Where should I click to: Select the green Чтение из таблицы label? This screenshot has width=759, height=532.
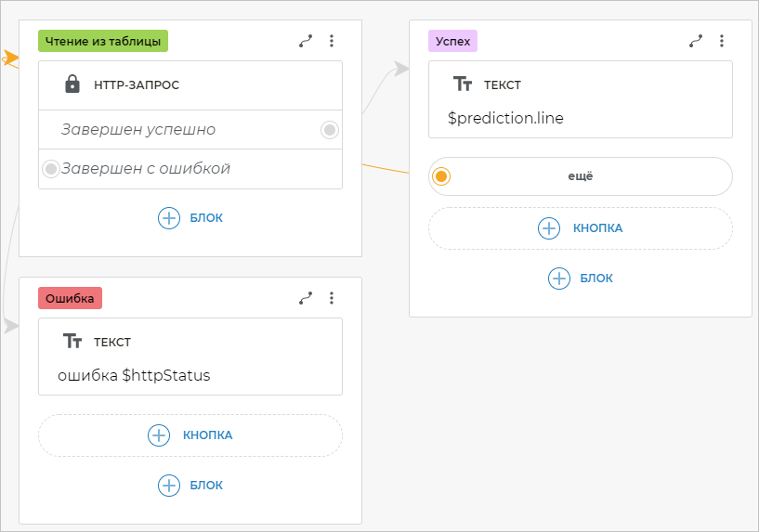coord(103,41)
